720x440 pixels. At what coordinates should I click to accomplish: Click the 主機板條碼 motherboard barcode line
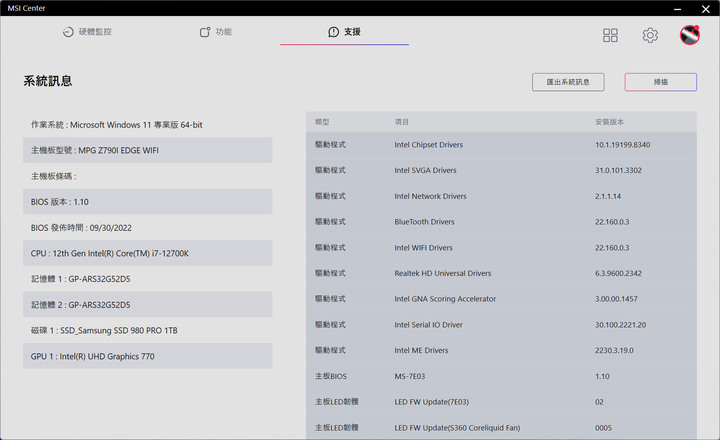pos(147,176)
